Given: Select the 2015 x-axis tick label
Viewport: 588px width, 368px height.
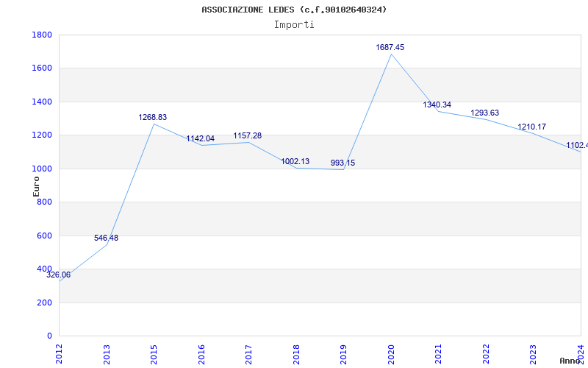Looking at the screenshot, I should (x=154, y=354).
